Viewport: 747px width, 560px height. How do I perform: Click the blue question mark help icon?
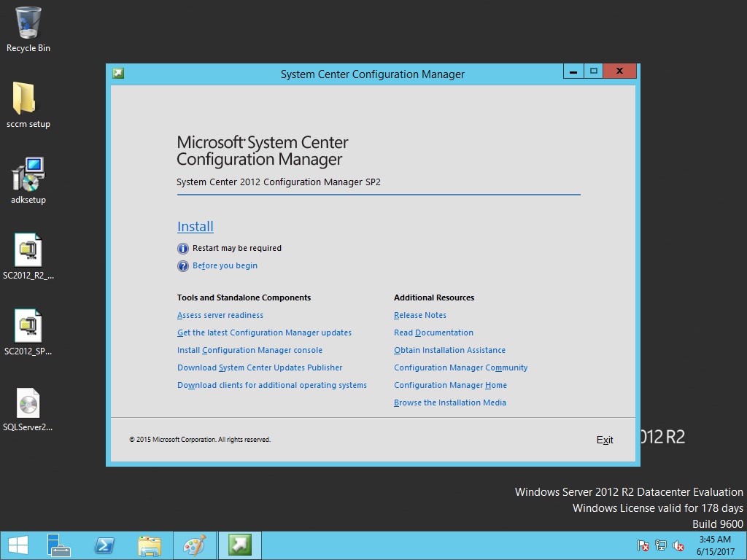(183, 266)
